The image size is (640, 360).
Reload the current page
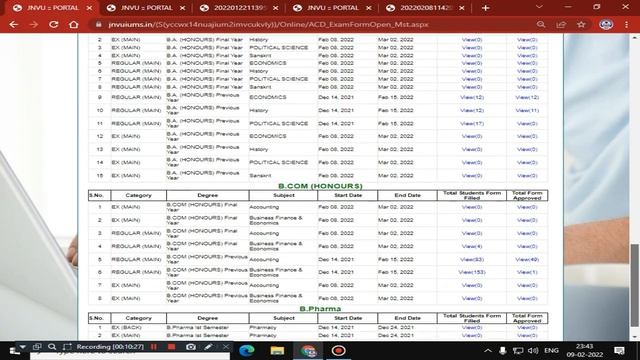53,24
